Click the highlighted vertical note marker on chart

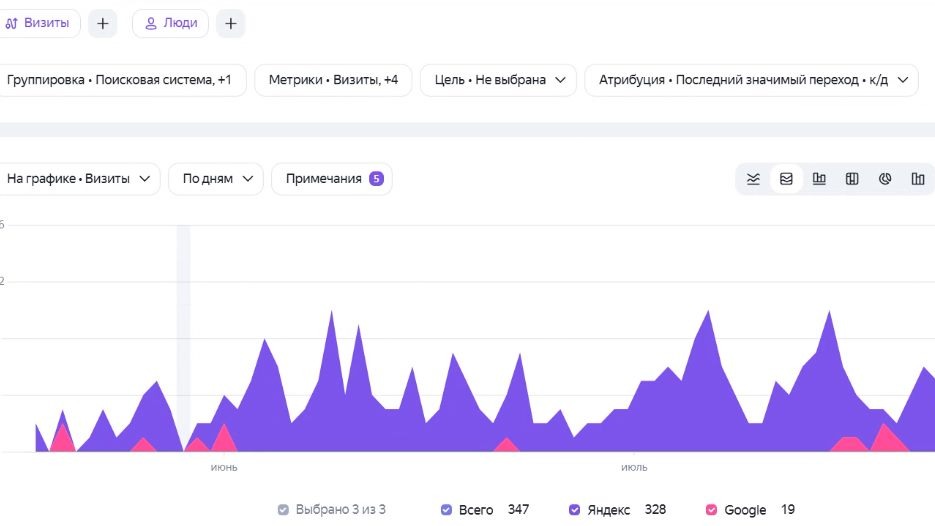click(183, 338)
